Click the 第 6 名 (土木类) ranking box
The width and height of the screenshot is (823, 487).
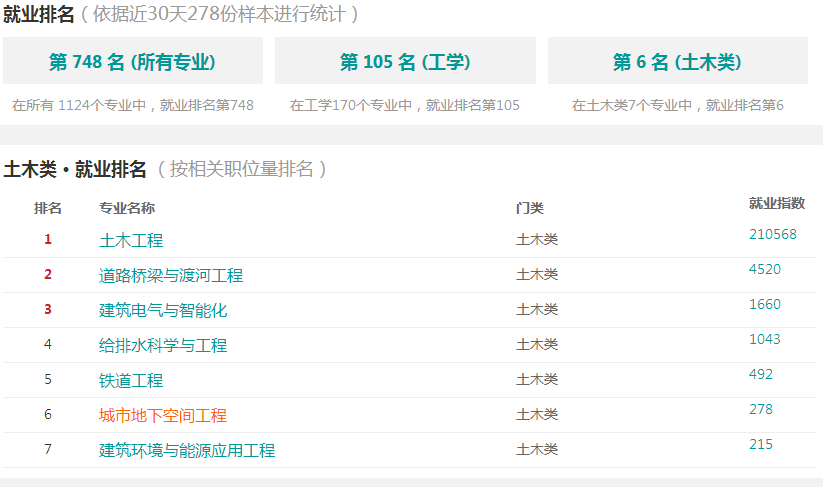click(678, 61)
